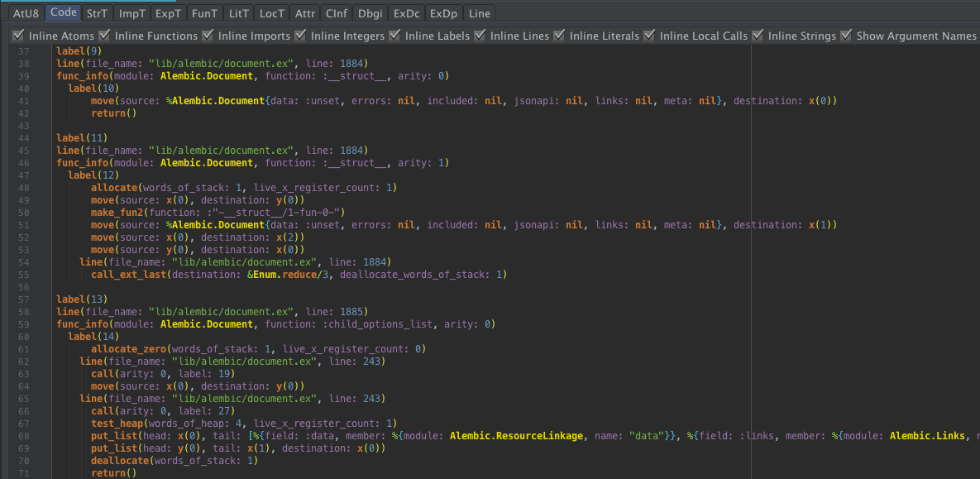Select the Dbgi debug info tab
The height and width of the screenshot is (479, 980).
(x=370, y=13)
